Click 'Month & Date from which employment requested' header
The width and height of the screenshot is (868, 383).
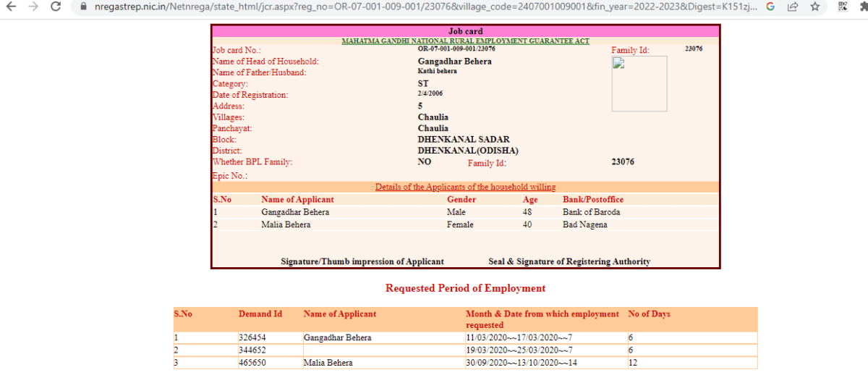click(542, 319)
